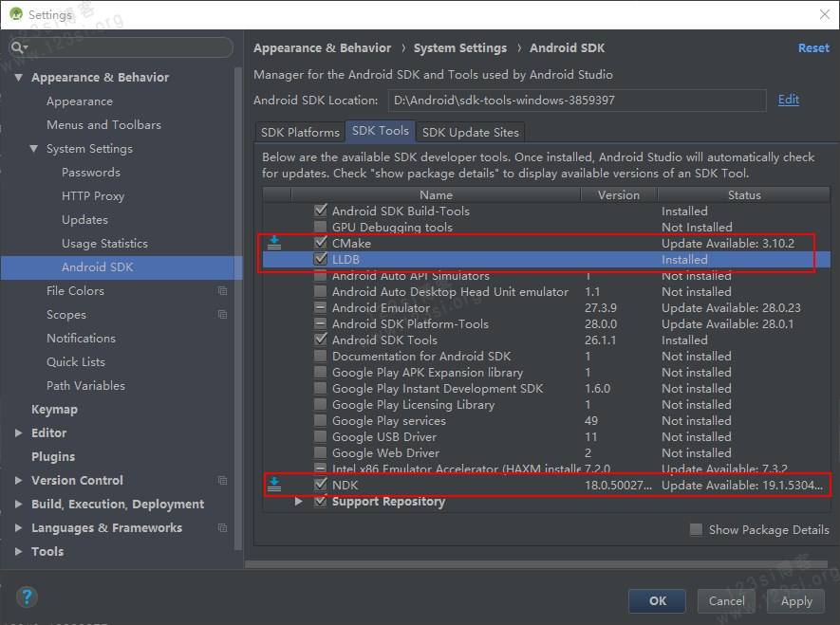Screen dimensions: 840x625
Task: Click Edit link for SDK location
Action: [x=788, y=100]
